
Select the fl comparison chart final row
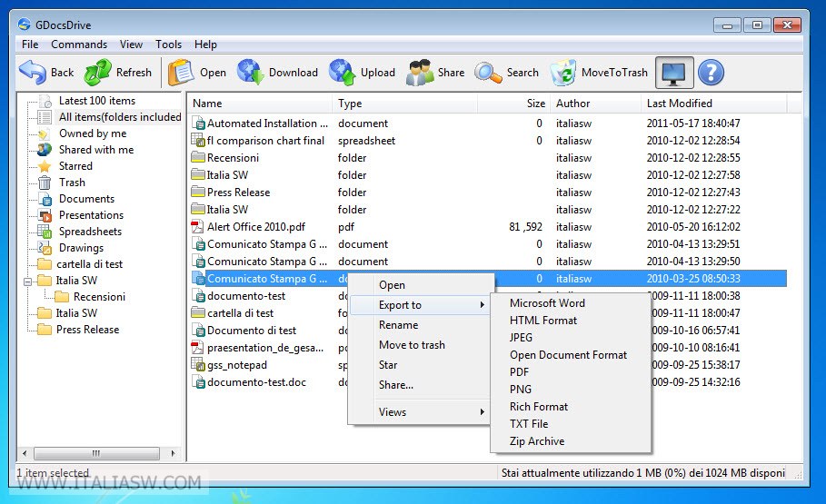click(488, 141)
